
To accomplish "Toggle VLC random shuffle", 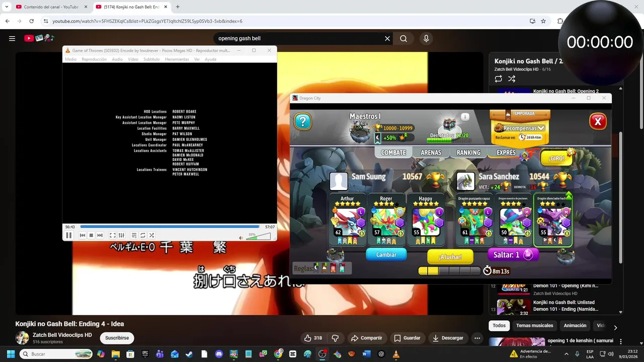I will 151,235.
